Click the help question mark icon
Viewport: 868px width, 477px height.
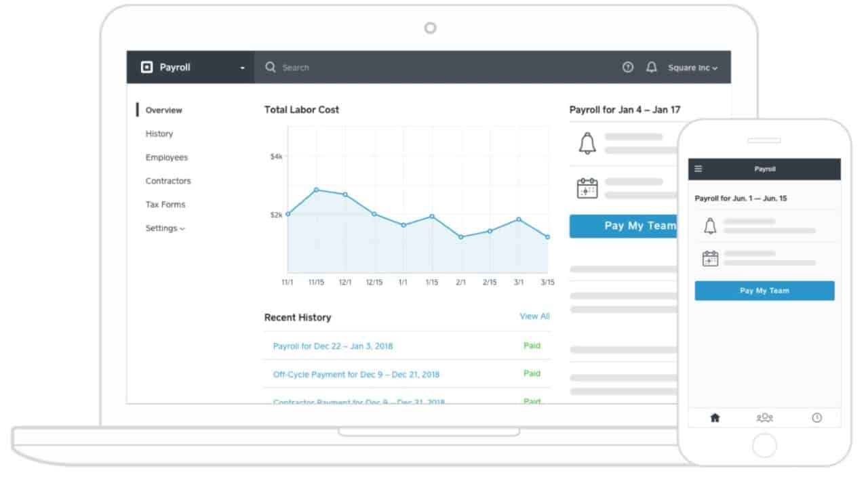[x=628, y=67]
